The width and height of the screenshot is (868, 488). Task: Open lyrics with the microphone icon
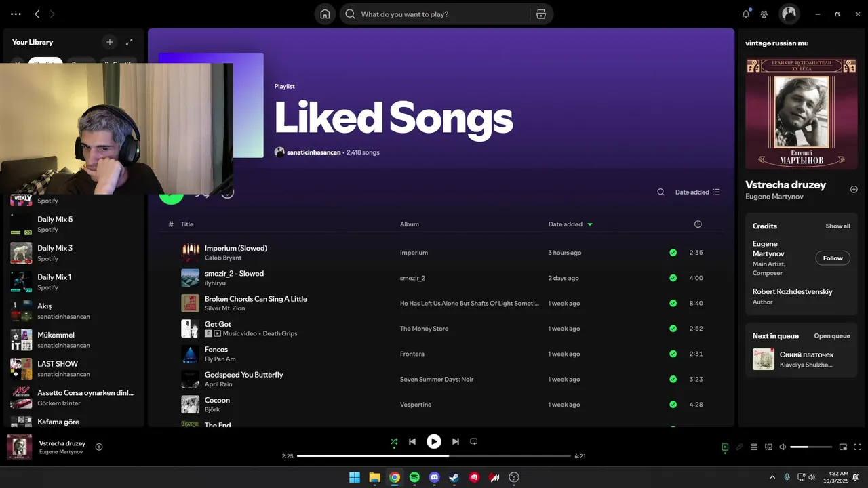740,447
